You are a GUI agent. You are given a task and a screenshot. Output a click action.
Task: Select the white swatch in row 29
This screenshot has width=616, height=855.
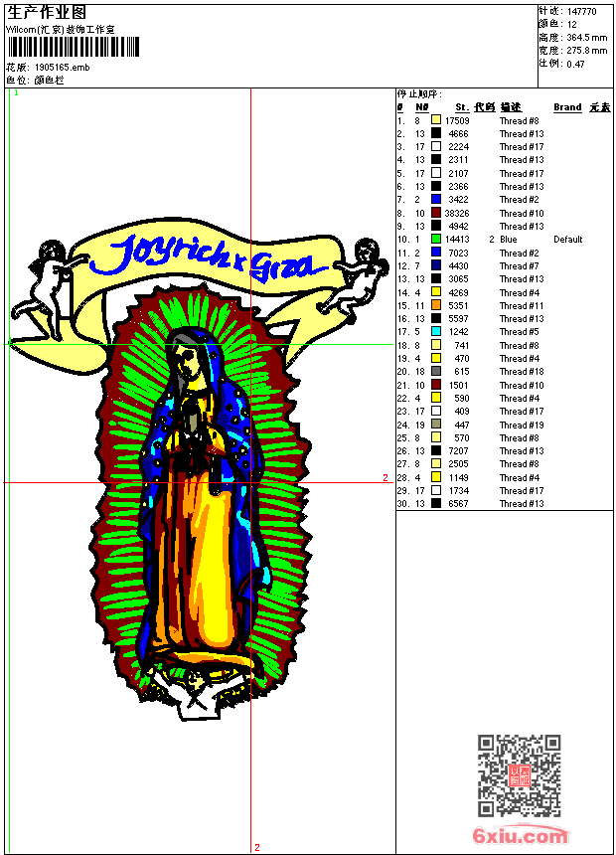tap(436, 490)
